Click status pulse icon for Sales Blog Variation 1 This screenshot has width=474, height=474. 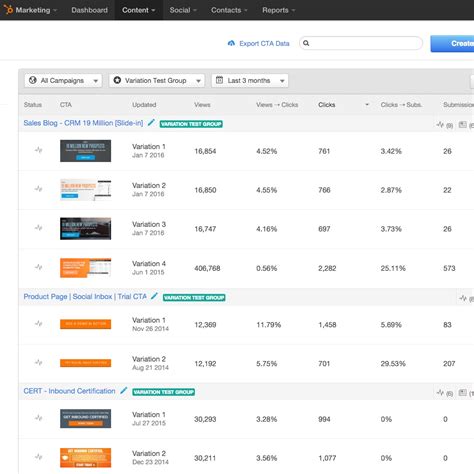pos(39,150)
